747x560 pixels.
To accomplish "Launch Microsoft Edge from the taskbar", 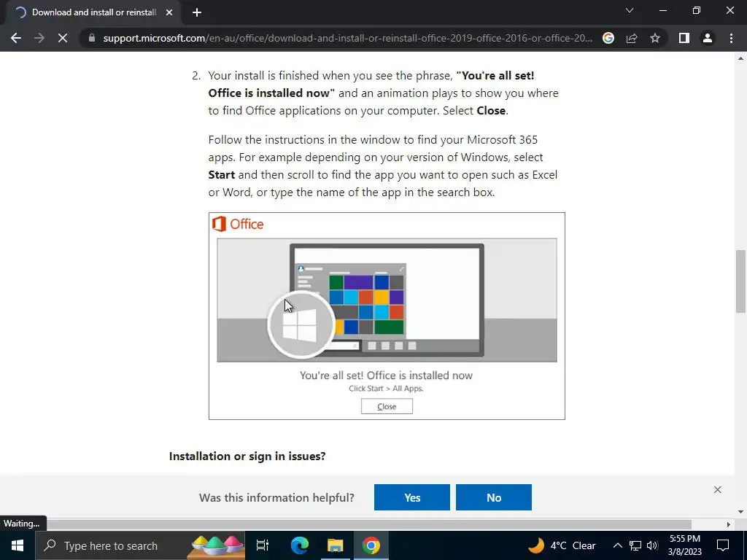I will (300, 545).
